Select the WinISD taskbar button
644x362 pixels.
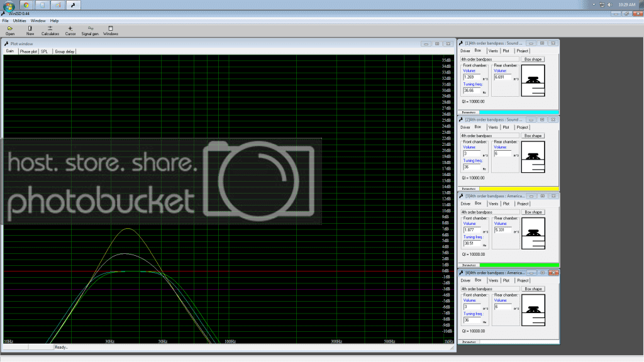(x=74, y=5)
